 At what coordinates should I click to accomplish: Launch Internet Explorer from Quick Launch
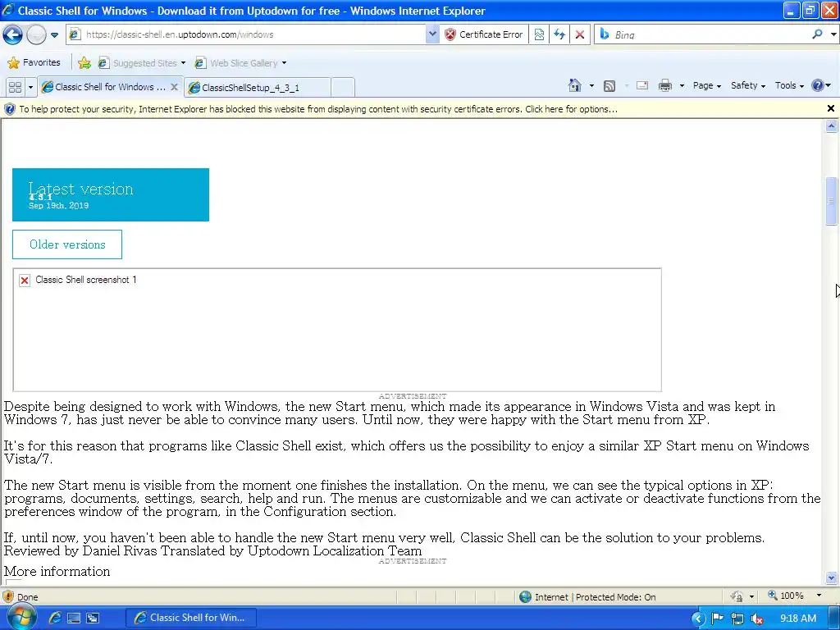click(x=55, y=618)
